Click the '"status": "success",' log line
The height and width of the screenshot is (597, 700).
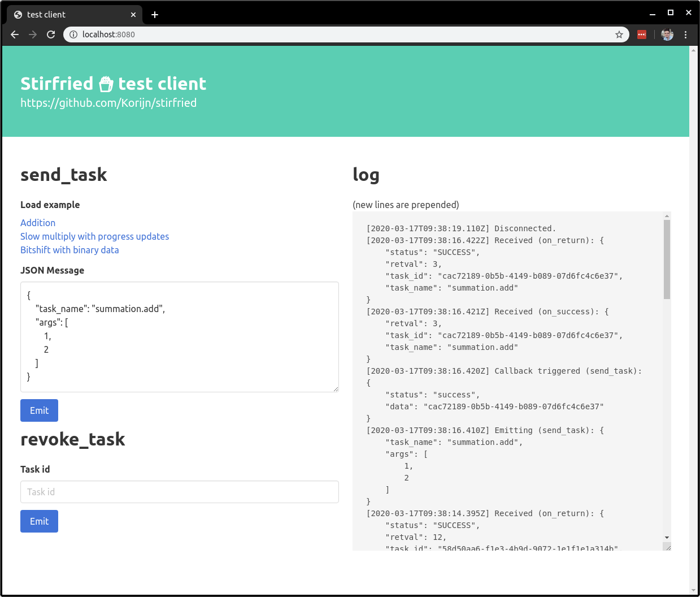click(432, 395)
